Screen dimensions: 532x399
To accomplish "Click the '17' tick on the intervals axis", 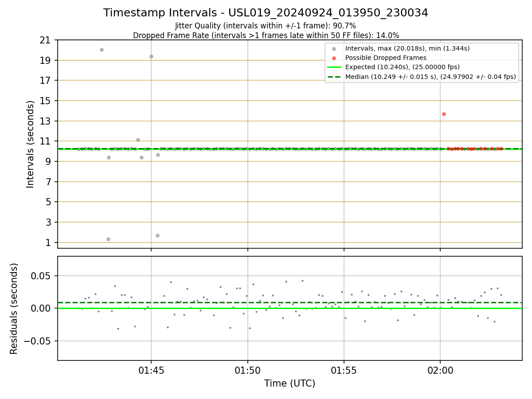I will (x=45, y=81).
